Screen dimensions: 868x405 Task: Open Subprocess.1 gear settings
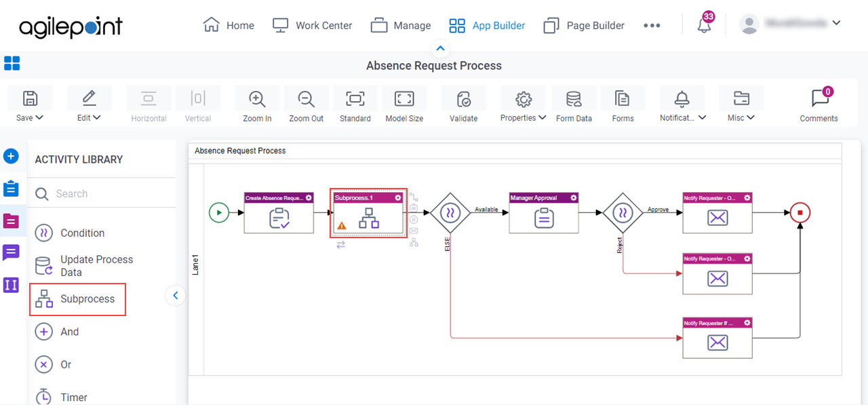398,198
